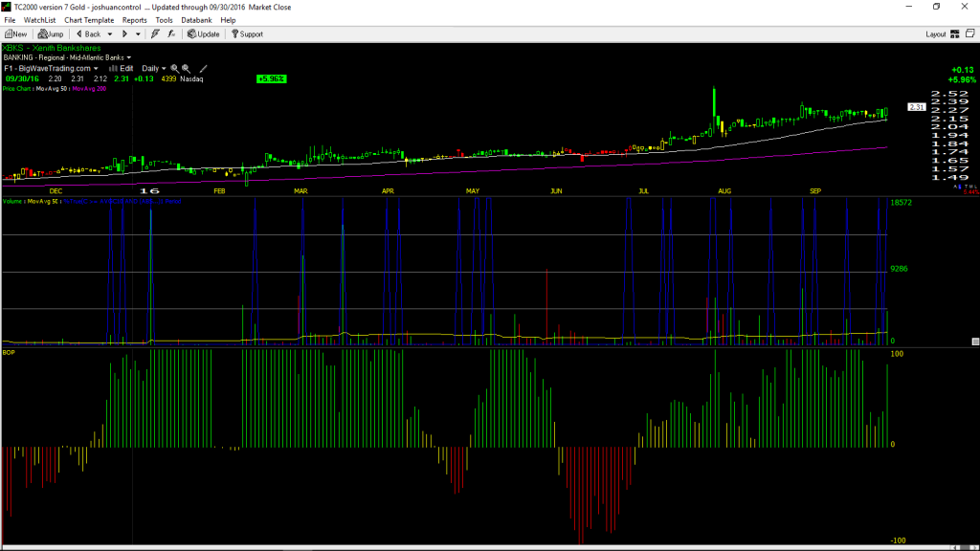The height and width of the screenshot is (551, 980).
Task: Click the Edit chart button
Action: click(122, 68)
